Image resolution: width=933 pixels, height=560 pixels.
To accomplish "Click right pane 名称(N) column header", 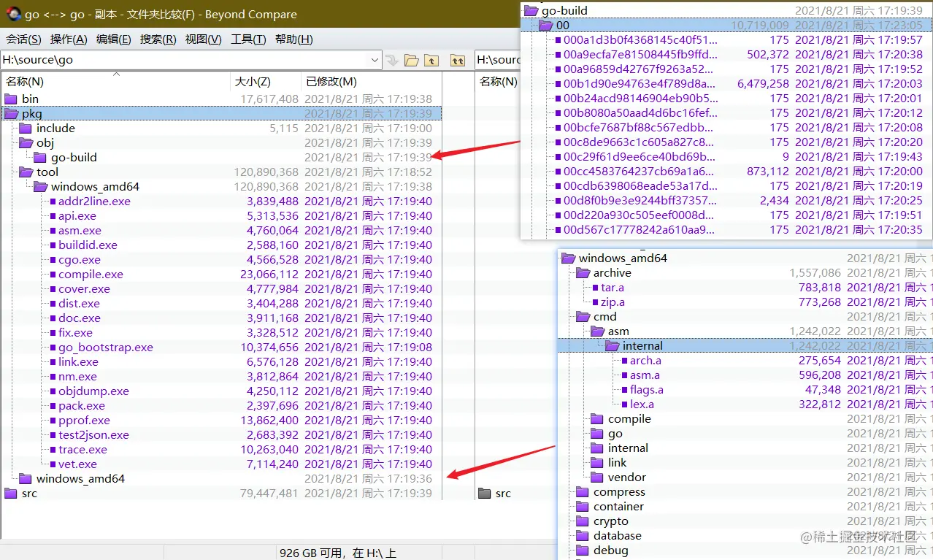I will [x=499, y=81].
